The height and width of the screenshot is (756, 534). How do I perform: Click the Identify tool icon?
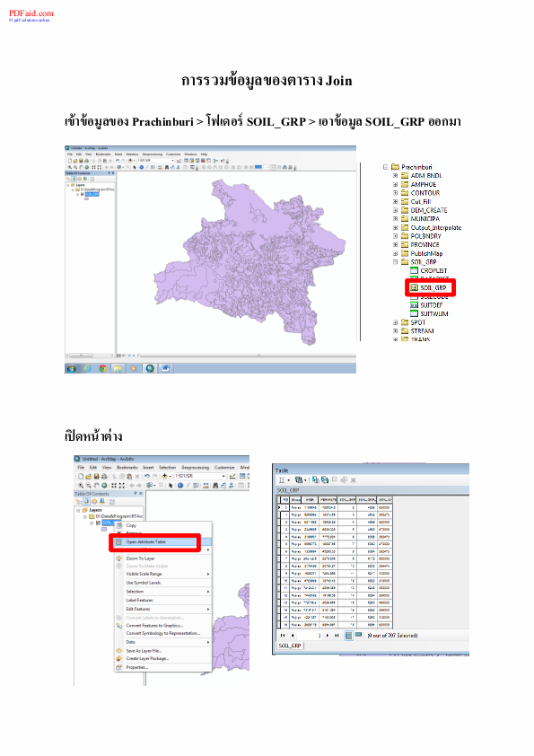click(179, 486)
